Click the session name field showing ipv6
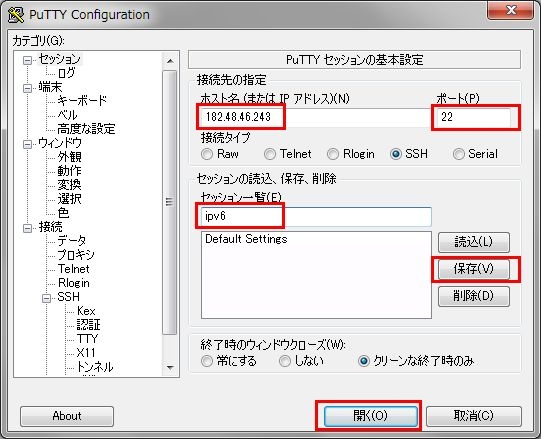The image size is (541, 439). [316, 217]
